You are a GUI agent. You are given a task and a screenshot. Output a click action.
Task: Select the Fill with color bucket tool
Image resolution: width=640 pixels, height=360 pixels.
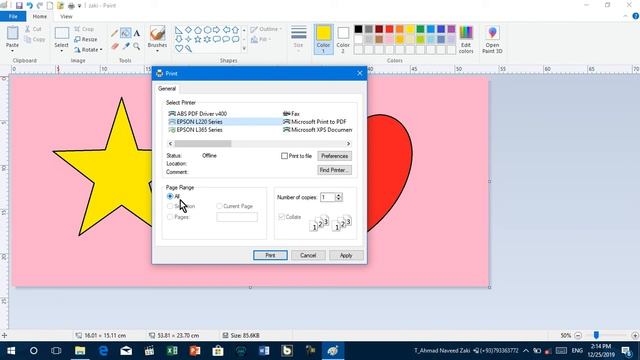pos(126,33)
